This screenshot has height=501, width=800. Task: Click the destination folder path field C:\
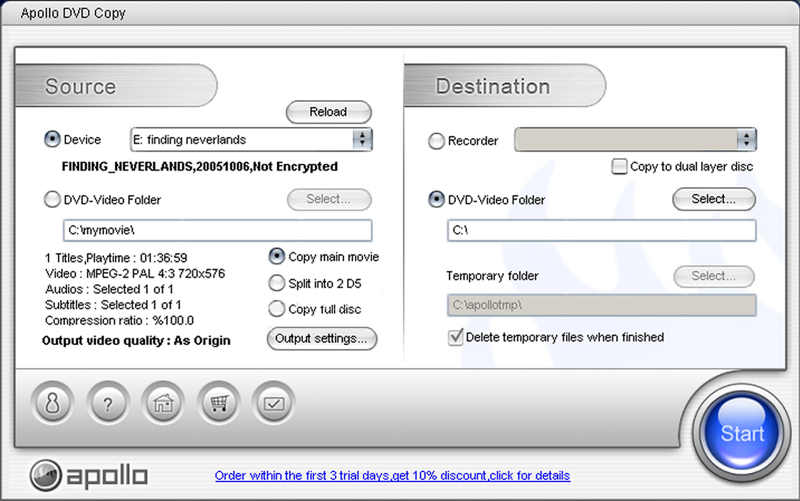click(x=602, y=230)
